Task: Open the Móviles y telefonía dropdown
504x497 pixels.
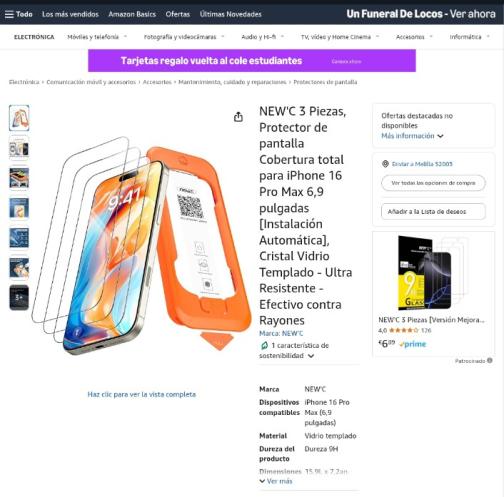Action: pos(97,37)
